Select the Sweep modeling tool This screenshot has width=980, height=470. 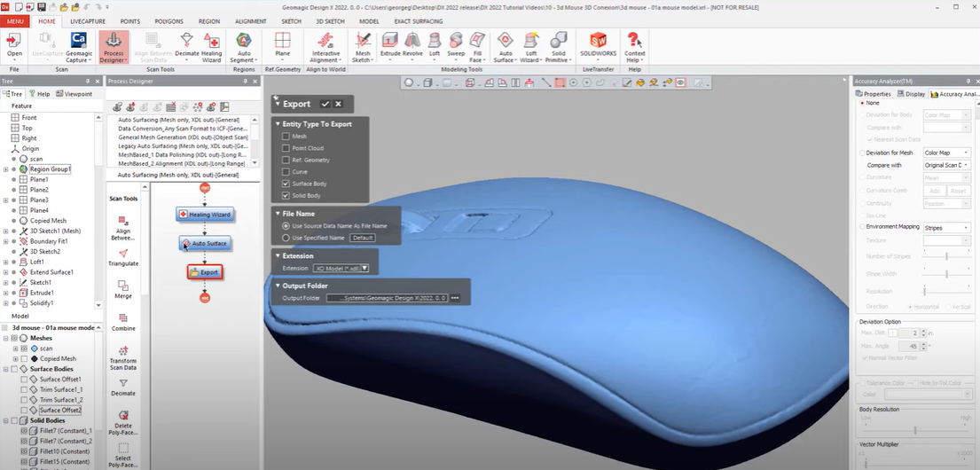pos(456,44)
